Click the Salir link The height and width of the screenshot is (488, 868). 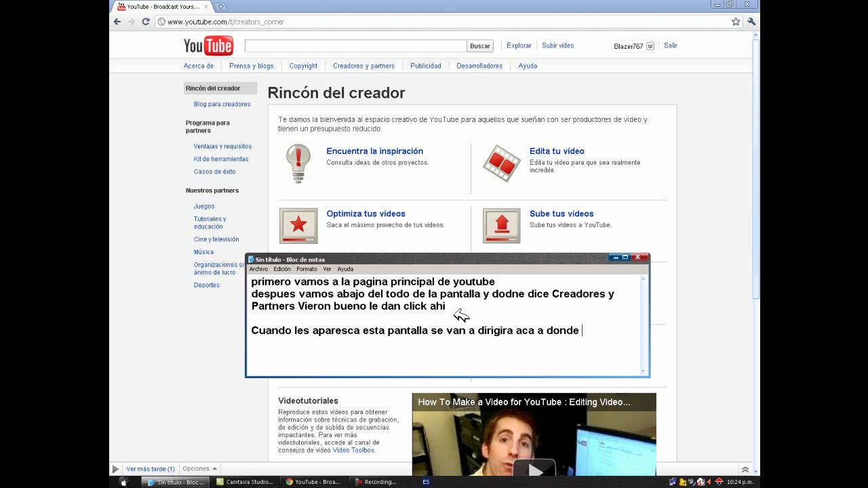click(671, 45)
